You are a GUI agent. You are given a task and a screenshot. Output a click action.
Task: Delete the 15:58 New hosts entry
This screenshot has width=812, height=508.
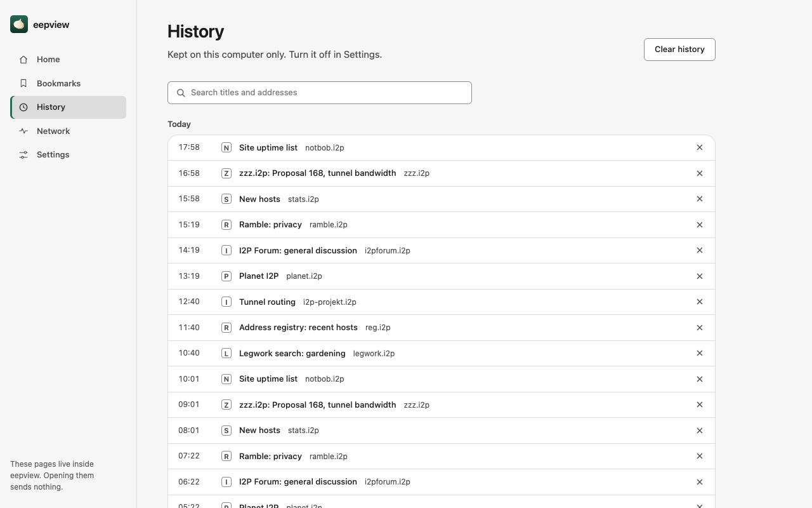700,199
